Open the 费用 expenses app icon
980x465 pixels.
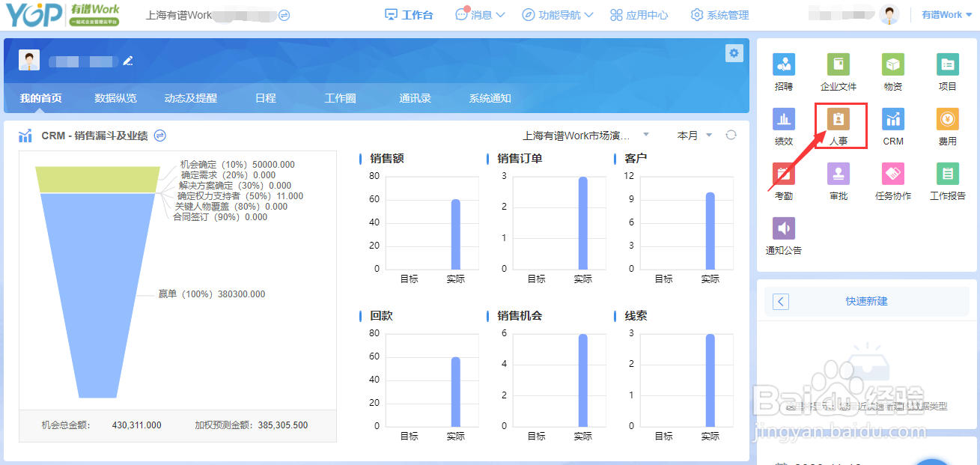click(948, 119)
